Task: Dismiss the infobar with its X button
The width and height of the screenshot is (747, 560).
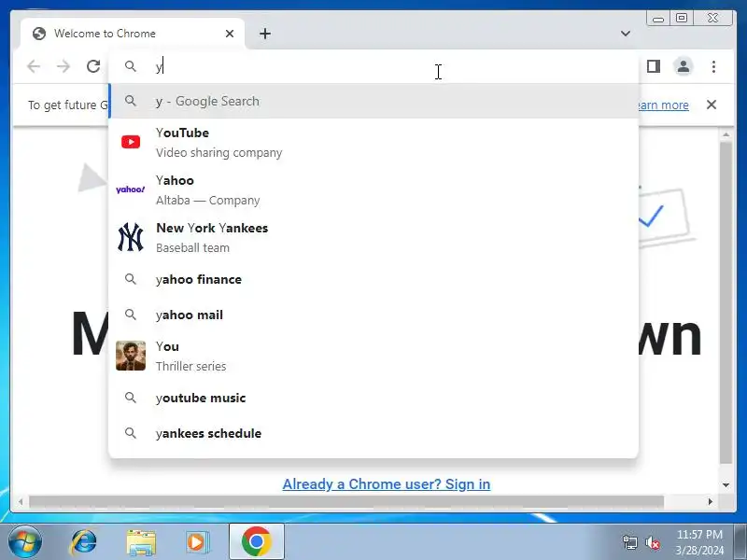Action: tap(712, 105)
